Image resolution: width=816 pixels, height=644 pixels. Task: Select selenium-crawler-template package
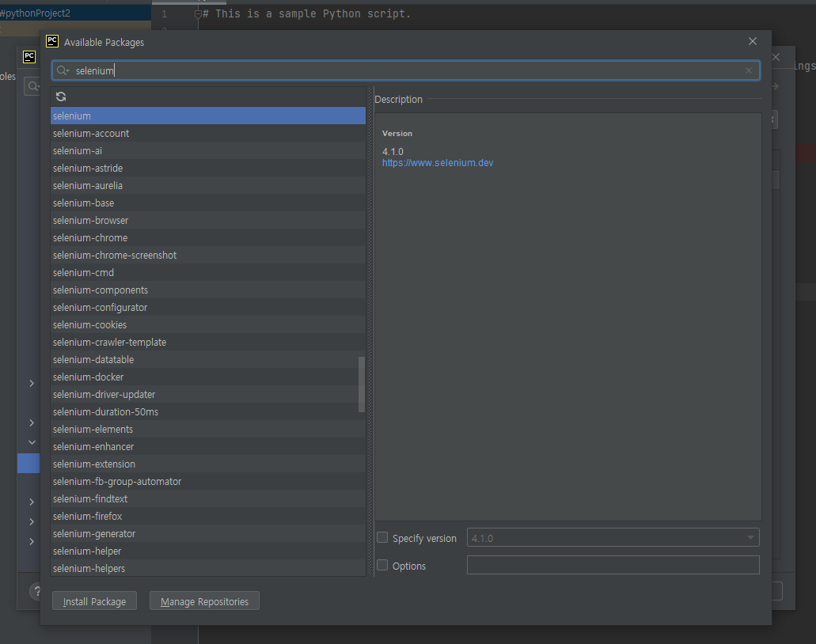point(208,343)
